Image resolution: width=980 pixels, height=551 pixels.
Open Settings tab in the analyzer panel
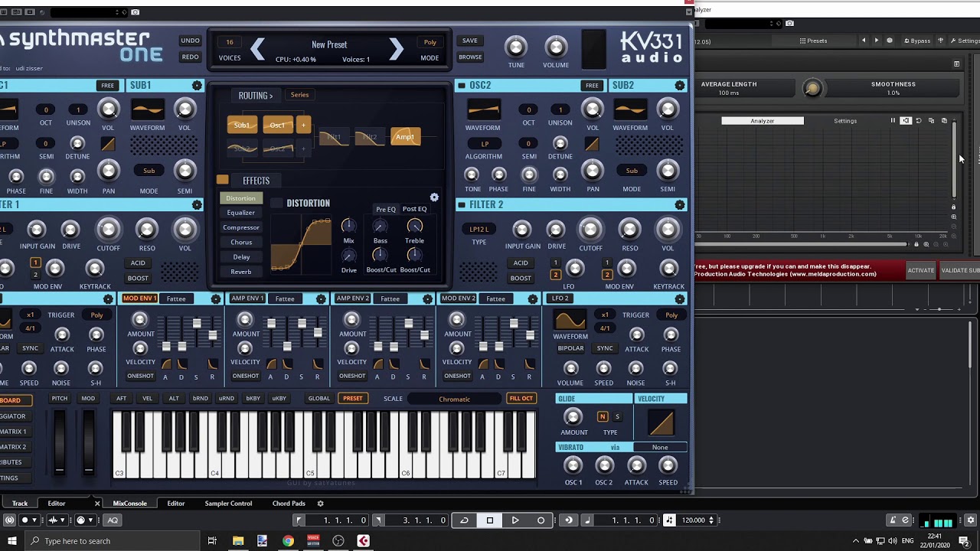[845, 121]
